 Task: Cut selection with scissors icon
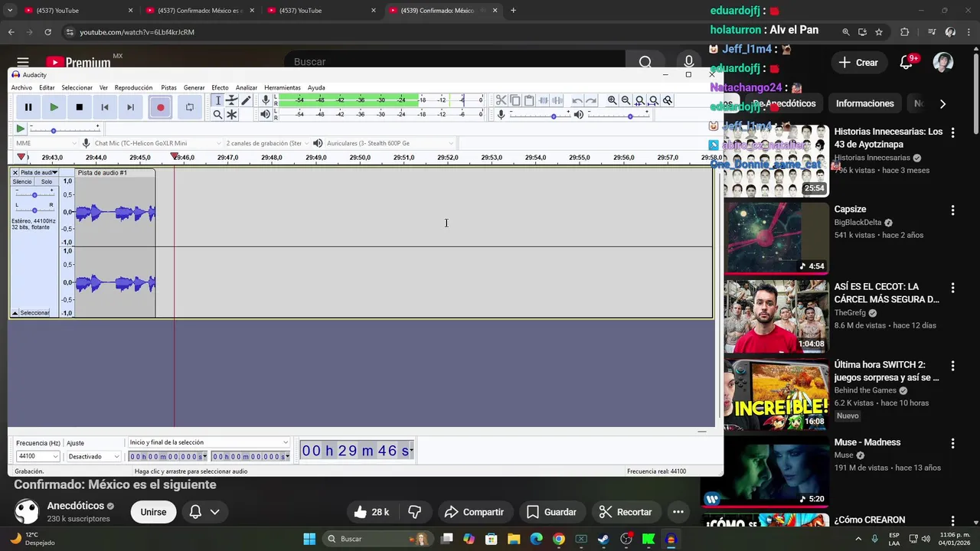(x=501, y=100)
